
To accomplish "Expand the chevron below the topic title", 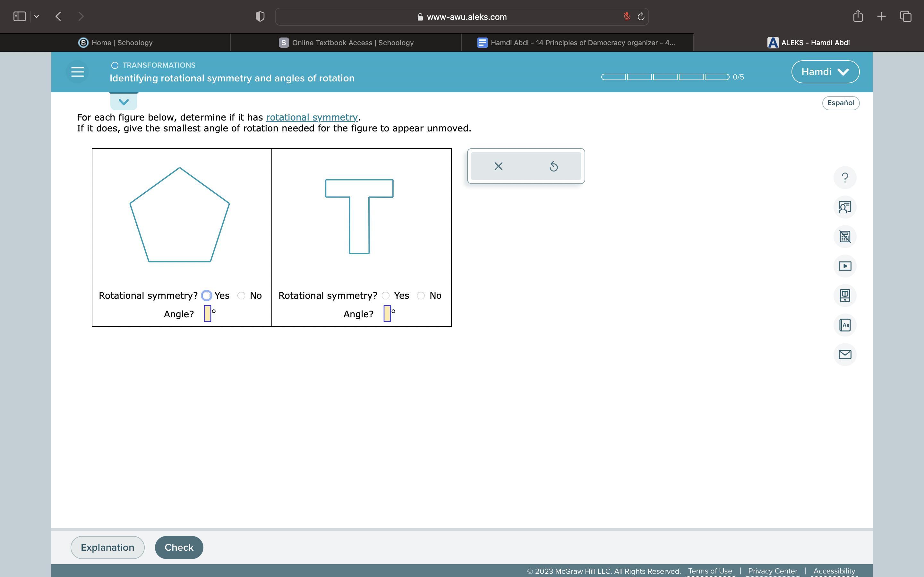I will pos(124,102).
